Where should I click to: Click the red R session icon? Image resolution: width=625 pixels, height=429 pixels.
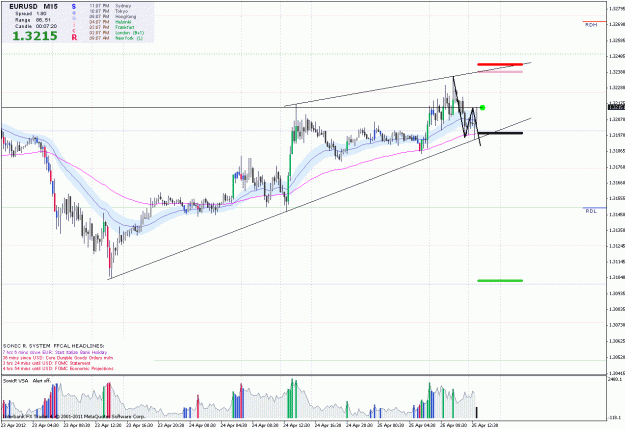74,37
